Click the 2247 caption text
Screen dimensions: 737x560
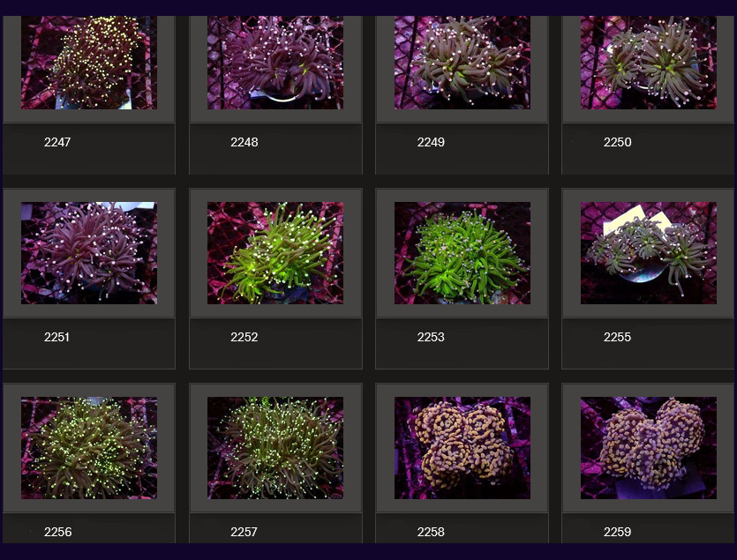(57, 142)
